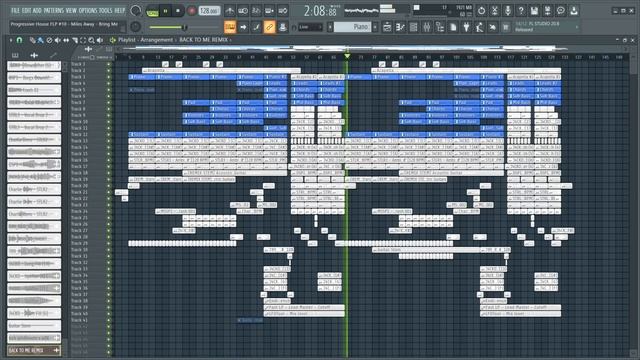This screenshot has width=640, height=360.
Task: Toggle the countdown before recording
Action: pyautogui.click(x=256, y=11)
